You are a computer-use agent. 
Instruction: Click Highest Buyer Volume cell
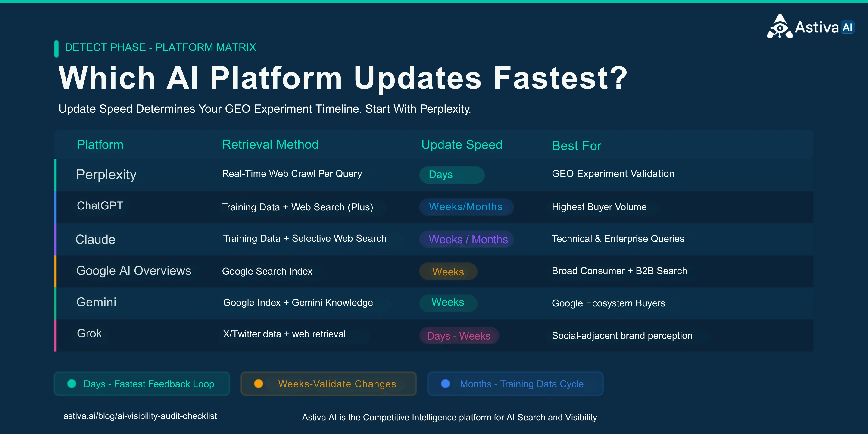[x=599, y=207]
